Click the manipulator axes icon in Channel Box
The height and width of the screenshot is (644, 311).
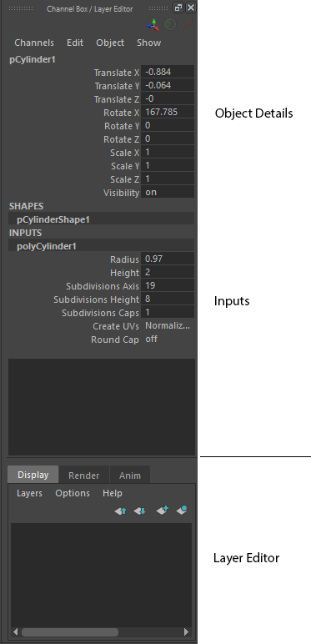153,25
